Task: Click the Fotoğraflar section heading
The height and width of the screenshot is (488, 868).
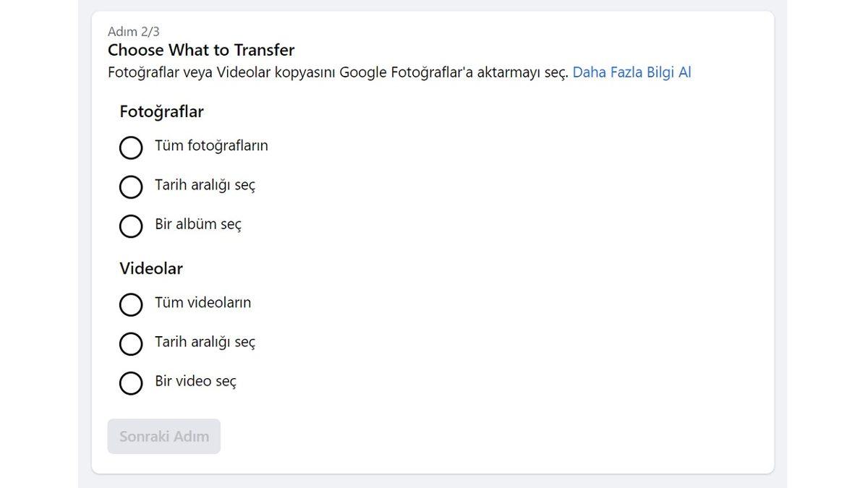Action: [161, 112]
